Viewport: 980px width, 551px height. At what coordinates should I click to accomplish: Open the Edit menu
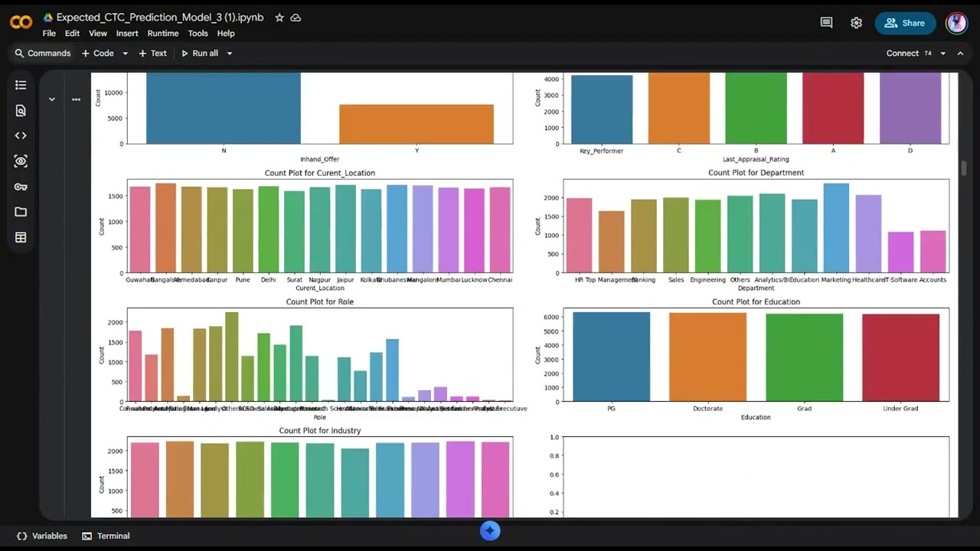coord(72,34)
